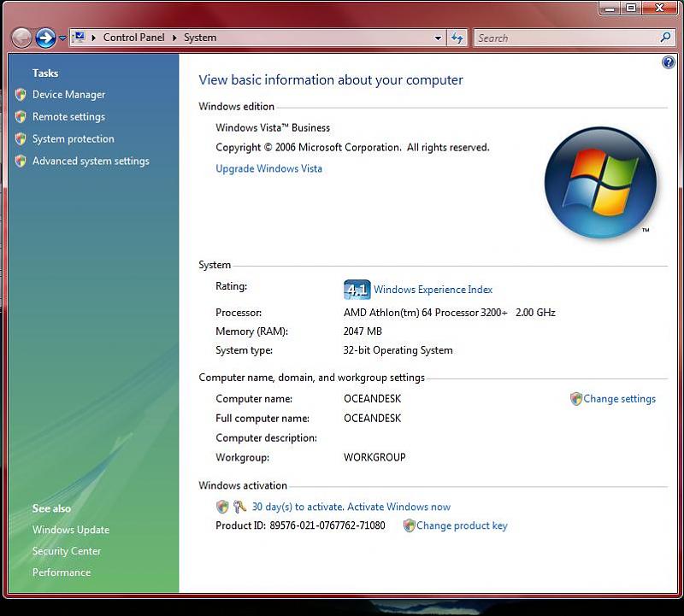The image size is (684, 616).
Task: Open Help with the blue question mark
Action: [x=669, y=62]
